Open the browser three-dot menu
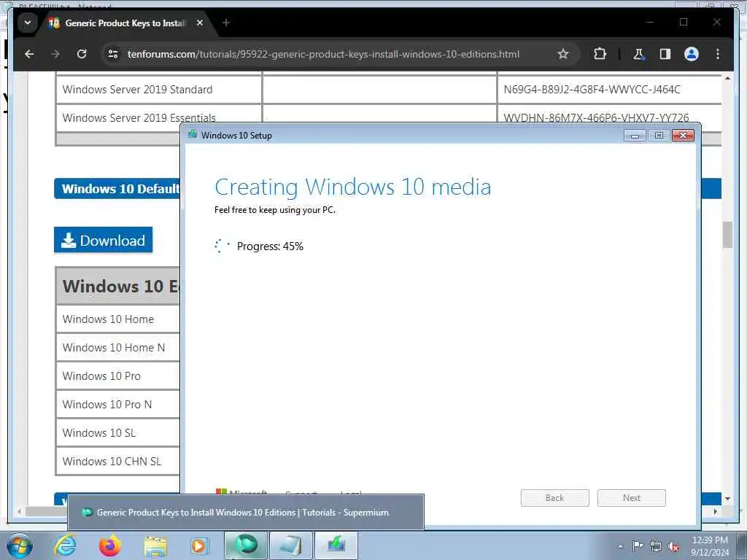The image size is (747, 560). (x=718, y=54)
